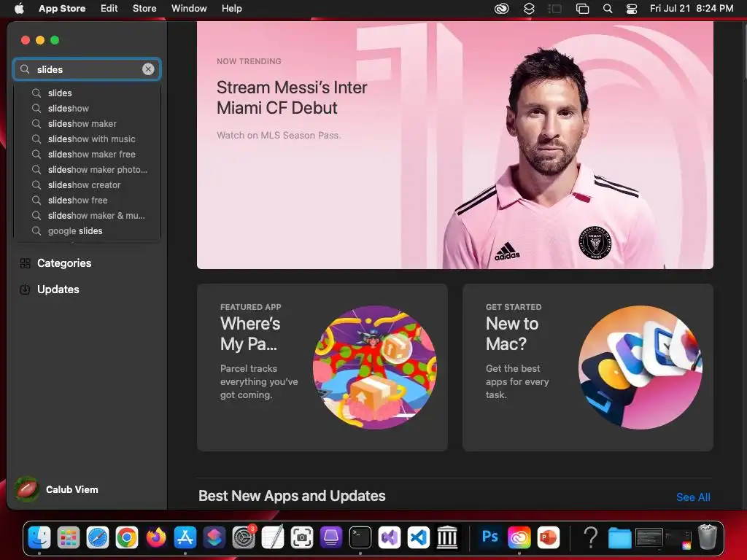Viewport: 747px width, 560px height.
Task: Open the "Where's My Pa..." featured app card
Action: [322, 367]
